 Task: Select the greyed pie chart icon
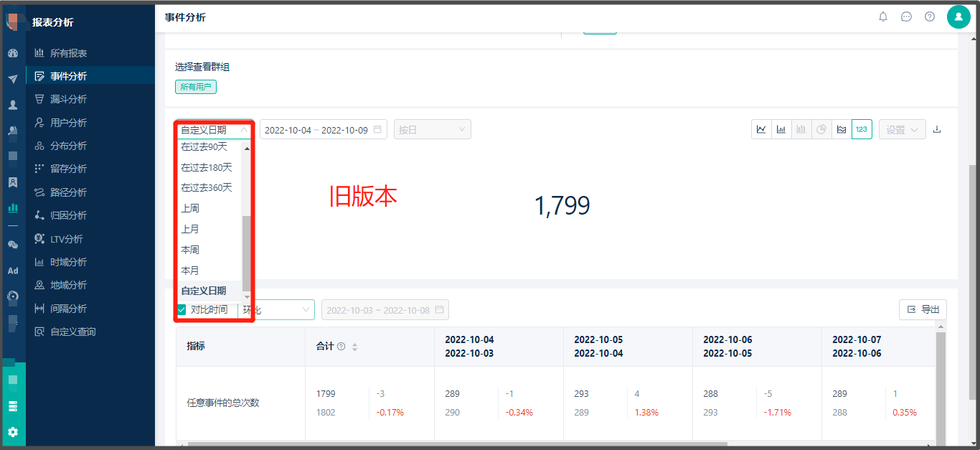821,129
